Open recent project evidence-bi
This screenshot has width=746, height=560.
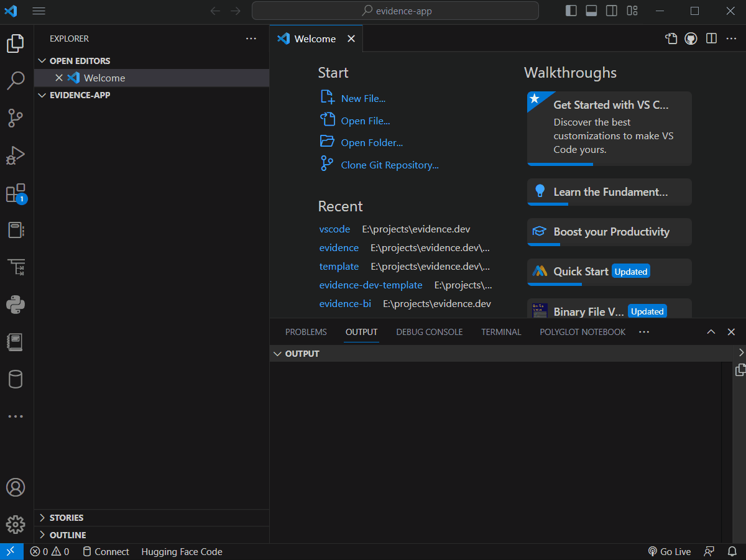point(345,303)
